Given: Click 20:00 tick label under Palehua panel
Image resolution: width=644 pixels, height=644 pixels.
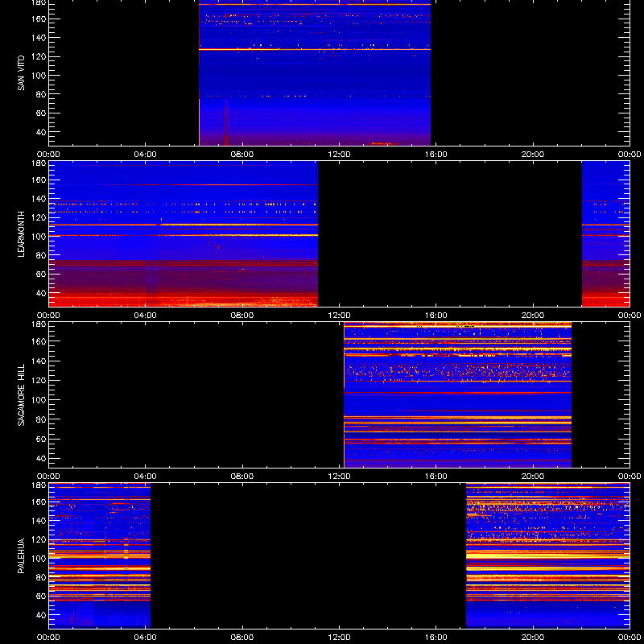Looking at the screenshot, I should point(533,638).
